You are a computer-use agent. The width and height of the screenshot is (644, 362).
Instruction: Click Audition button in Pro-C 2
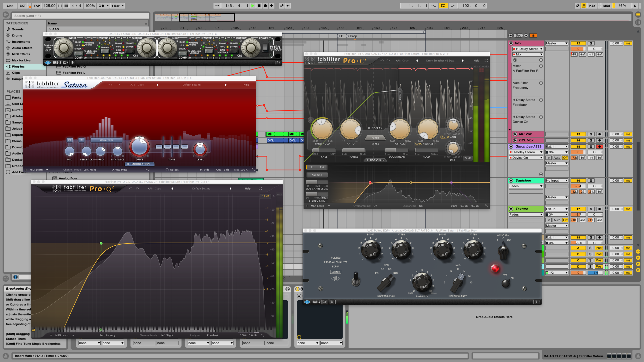coord(317,175)
